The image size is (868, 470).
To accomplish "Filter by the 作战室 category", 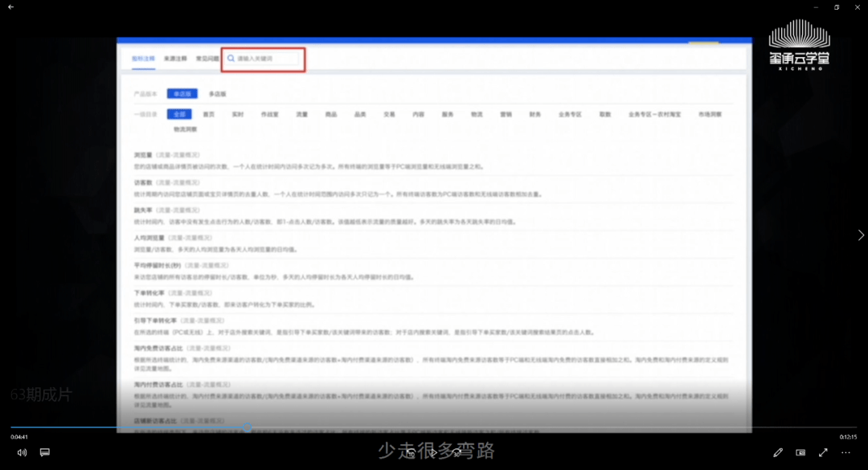I will click(x=269, y=114).
